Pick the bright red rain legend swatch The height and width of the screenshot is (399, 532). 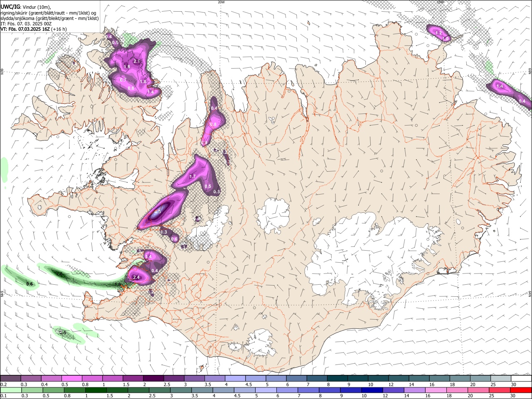point(521,390)
